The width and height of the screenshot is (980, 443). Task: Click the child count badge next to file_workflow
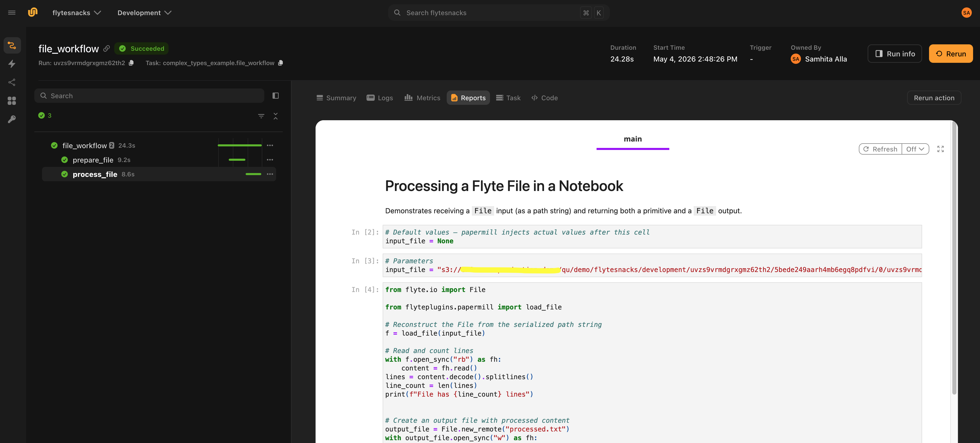tap(111, 145)
